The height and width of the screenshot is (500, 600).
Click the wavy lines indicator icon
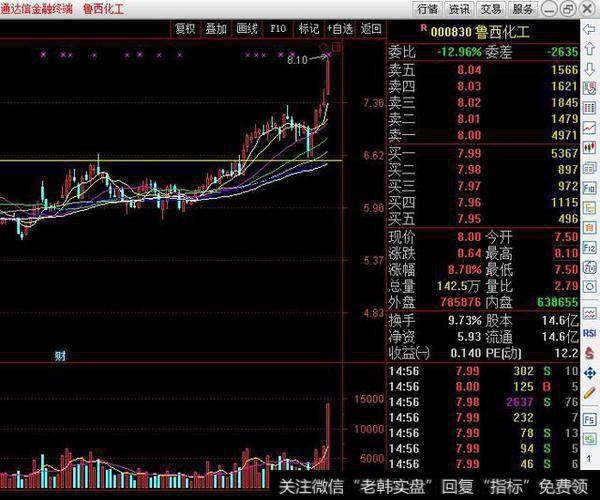(x=589, y=314)
